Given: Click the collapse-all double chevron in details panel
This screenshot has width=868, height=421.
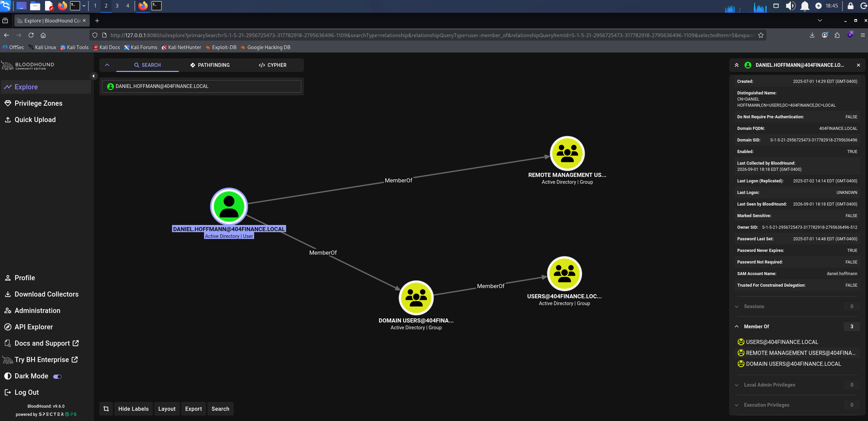Looking at the screenshot, I should click(737, 65).
